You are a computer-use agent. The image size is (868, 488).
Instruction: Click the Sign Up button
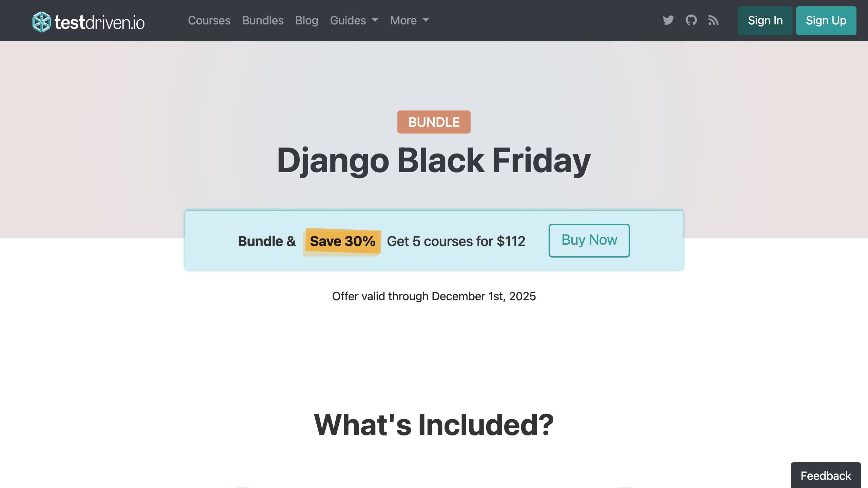826,21
